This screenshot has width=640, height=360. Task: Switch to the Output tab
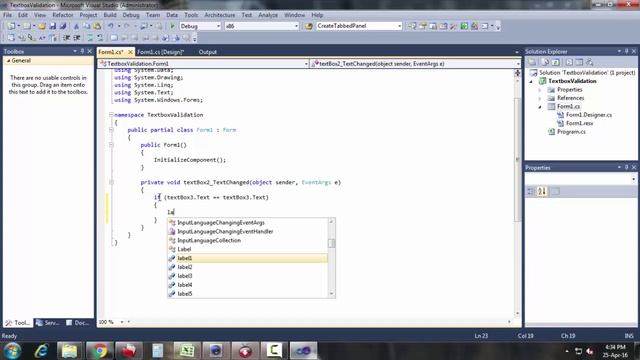click(x=207, y=52)
